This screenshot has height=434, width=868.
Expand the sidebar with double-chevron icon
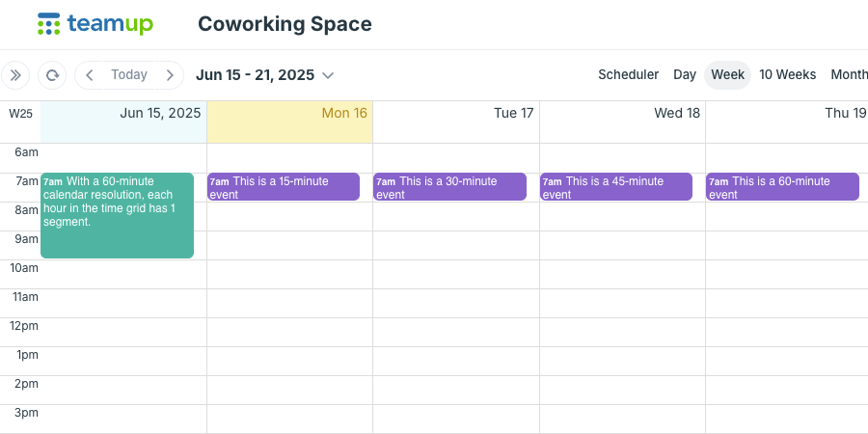click(14, 75)
